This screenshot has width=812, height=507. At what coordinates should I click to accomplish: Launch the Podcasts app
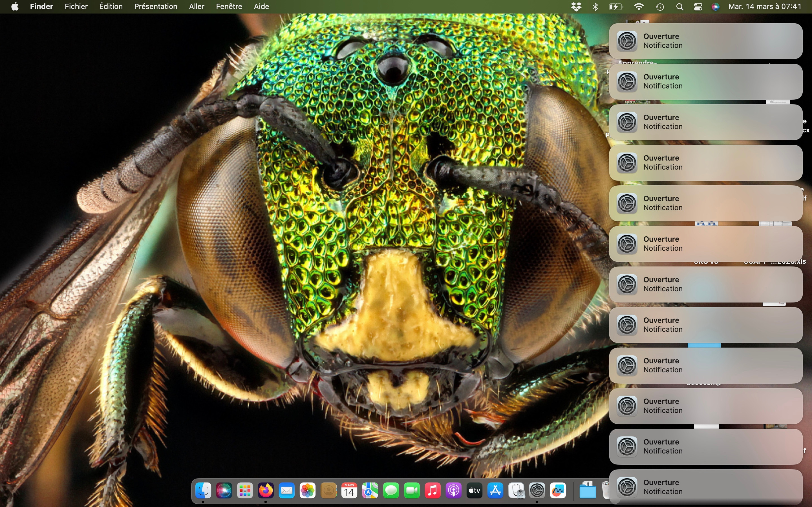pos(453,491)
